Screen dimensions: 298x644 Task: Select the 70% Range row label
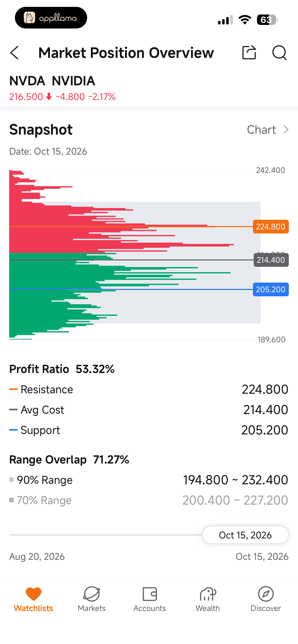coord(44,500)
